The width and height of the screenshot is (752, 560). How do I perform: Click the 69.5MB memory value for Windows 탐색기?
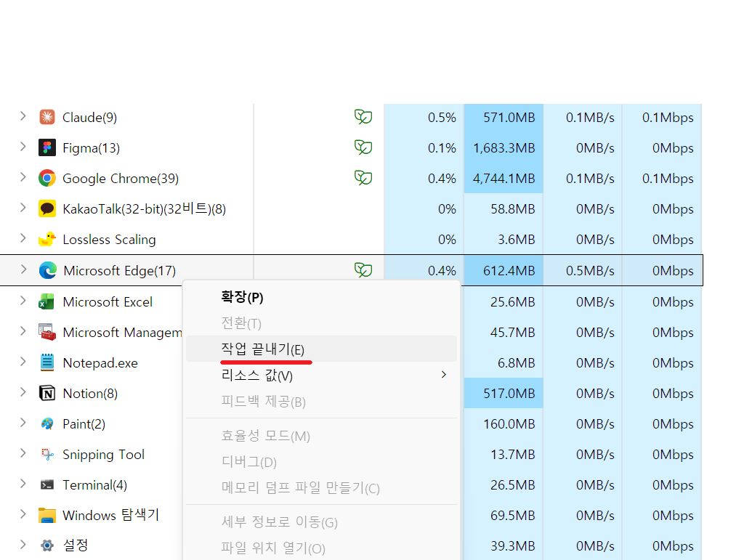512,516
